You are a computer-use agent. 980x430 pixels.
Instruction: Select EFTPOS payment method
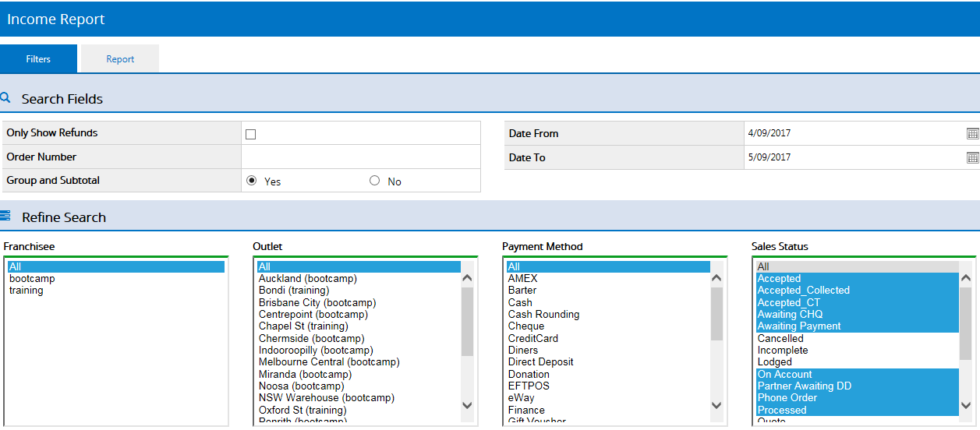[608, 386]
